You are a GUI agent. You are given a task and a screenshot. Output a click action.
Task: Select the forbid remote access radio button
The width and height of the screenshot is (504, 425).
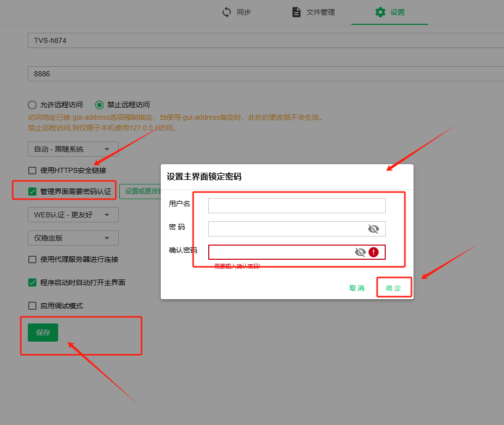click(x=100, y=105)
